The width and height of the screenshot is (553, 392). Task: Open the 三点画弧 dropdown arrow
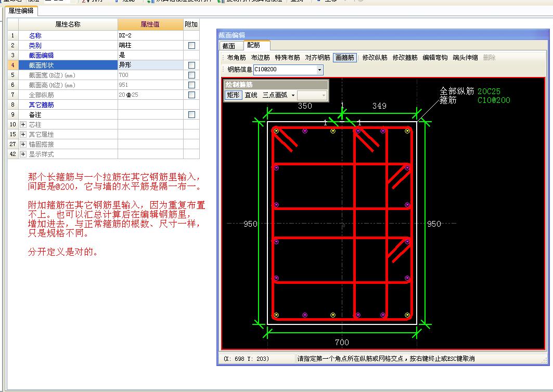tap(293, 95)
